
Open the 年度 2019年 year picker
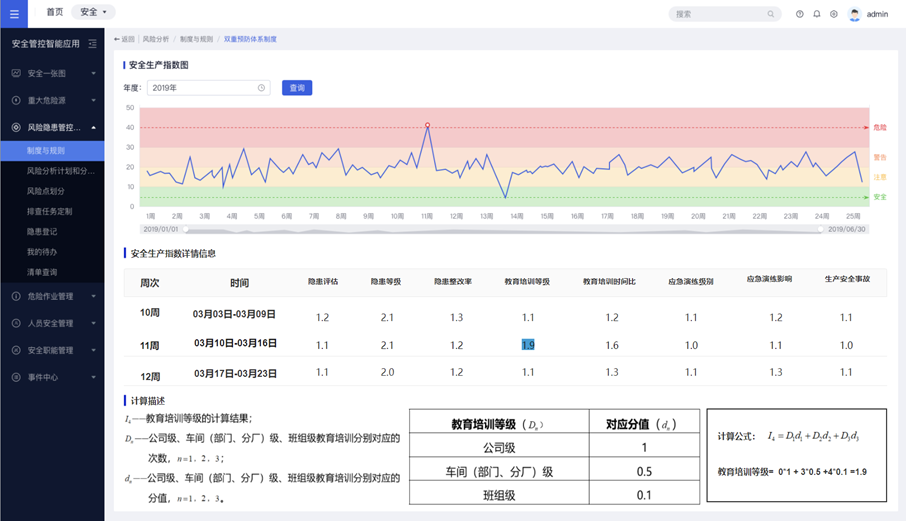coord(208,88)
